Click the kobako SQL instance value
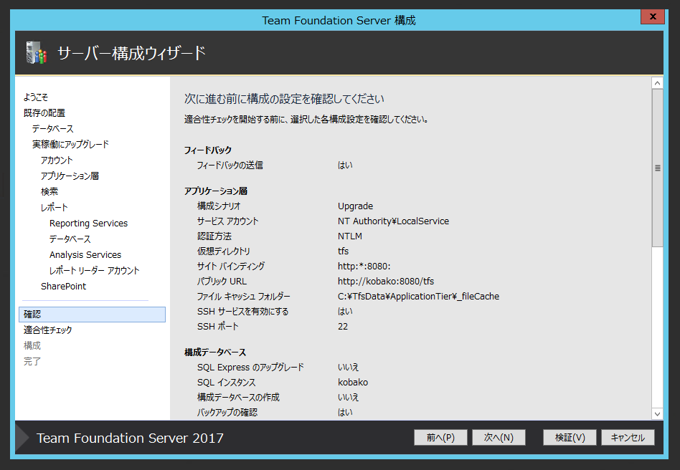 pyautogui.click(x=353, y=382)
